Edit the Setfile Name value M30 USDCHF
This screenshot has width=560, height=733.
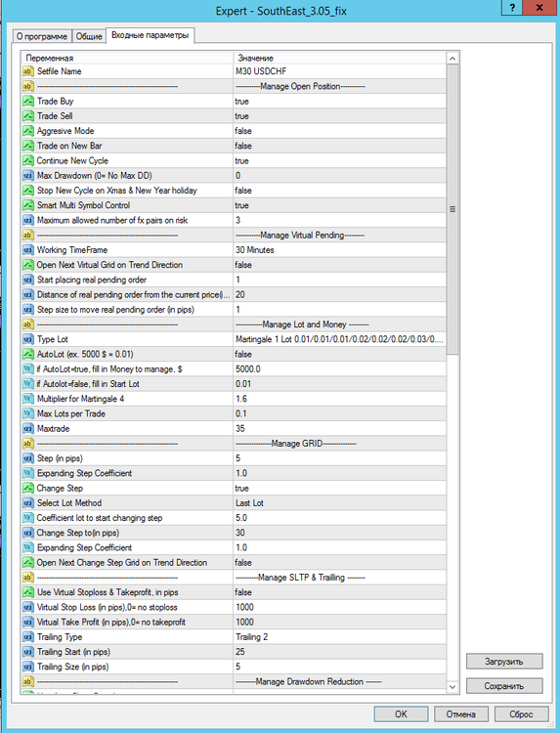(x=339, y=71)
